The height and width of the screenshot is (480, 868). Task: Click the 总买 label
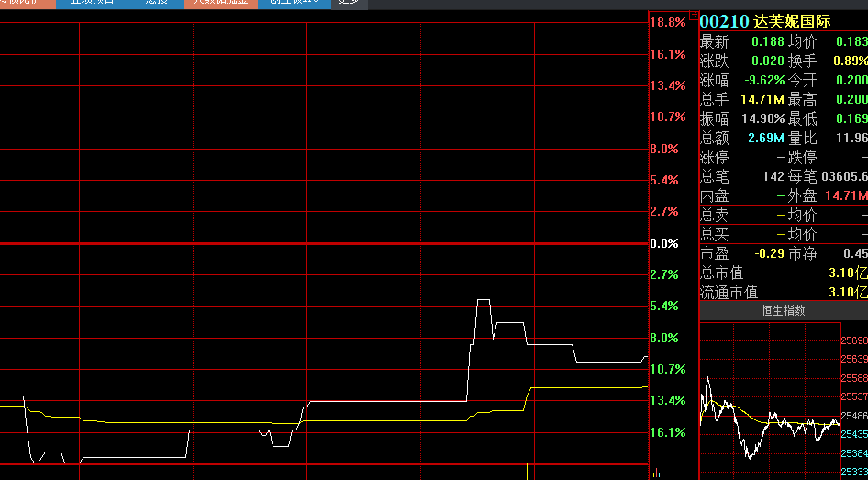(715, 234)
